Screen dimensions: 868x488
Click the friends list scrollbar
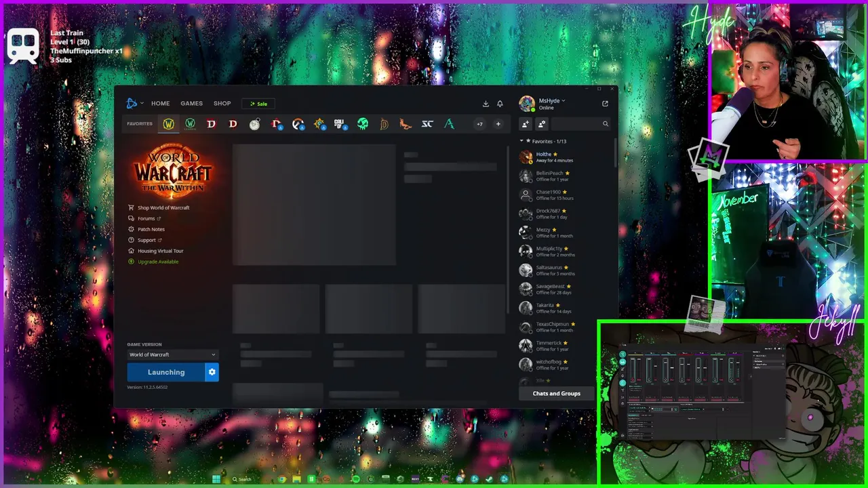[616, 152]
